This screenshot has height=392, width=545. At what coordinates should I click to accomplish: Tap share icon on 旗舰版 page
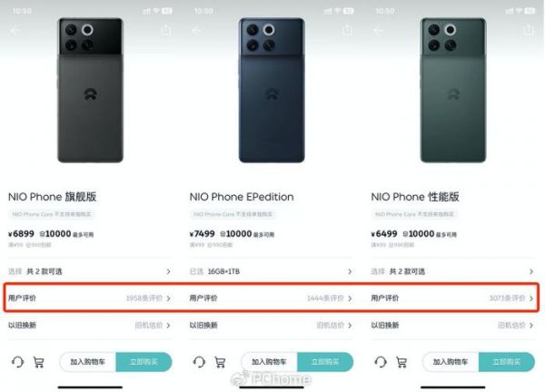(166, 30)
